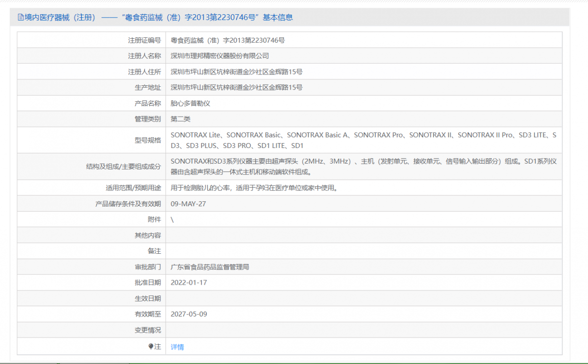Click the registration number in the 注册证编号 row

tap(228, 40)
